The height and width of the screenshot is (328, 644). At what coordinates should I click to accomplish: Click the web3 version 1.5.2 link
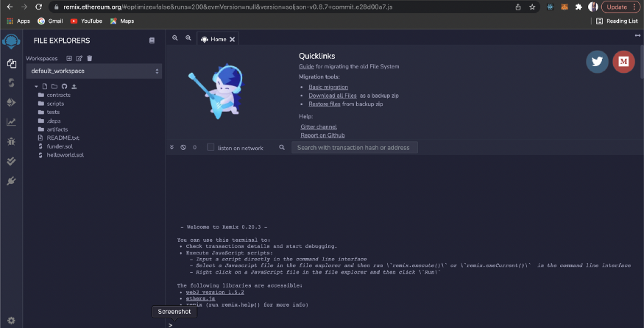pyautogui.click(x=215, y=292)
